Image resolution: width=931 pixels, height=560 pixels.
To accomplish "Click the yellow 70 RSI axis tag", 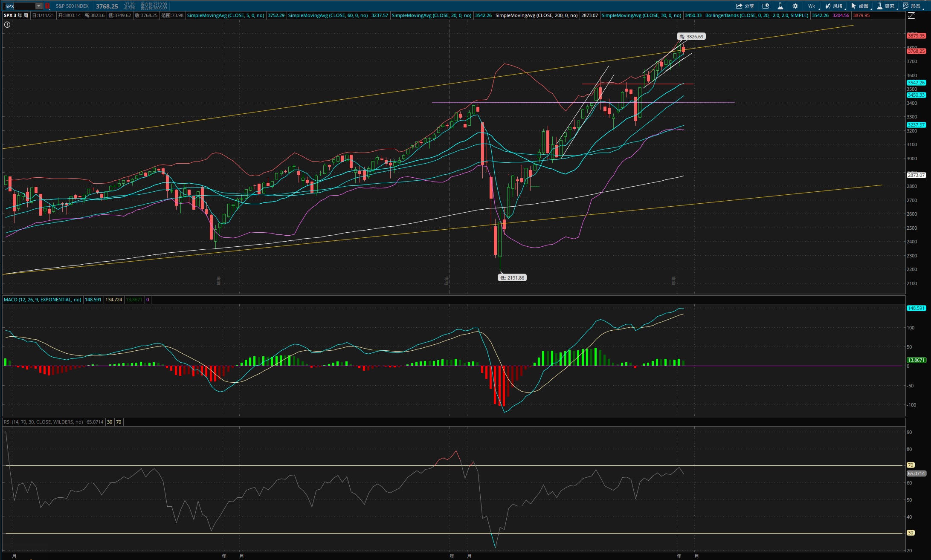I will [911, 465].
